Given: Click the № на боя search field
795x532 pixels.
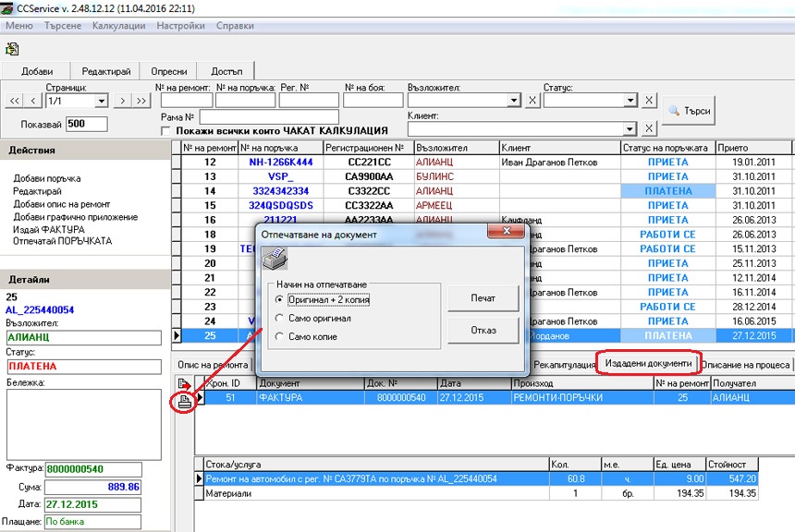Looking at the screenshot, I should tap(373, 101).
